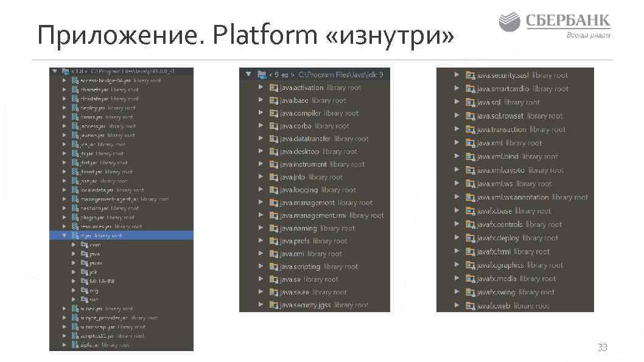Click the javafx.web library icon
Viewport: 644px width, 362px height.
pos(471,305)
